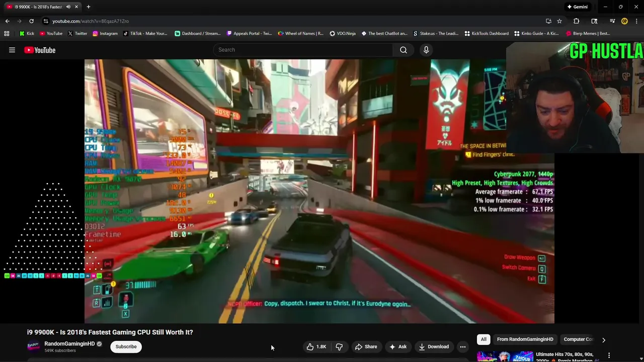Open the RandomGaminginHD channel name link
Screen dimensions: 644x362
(69, 344)
